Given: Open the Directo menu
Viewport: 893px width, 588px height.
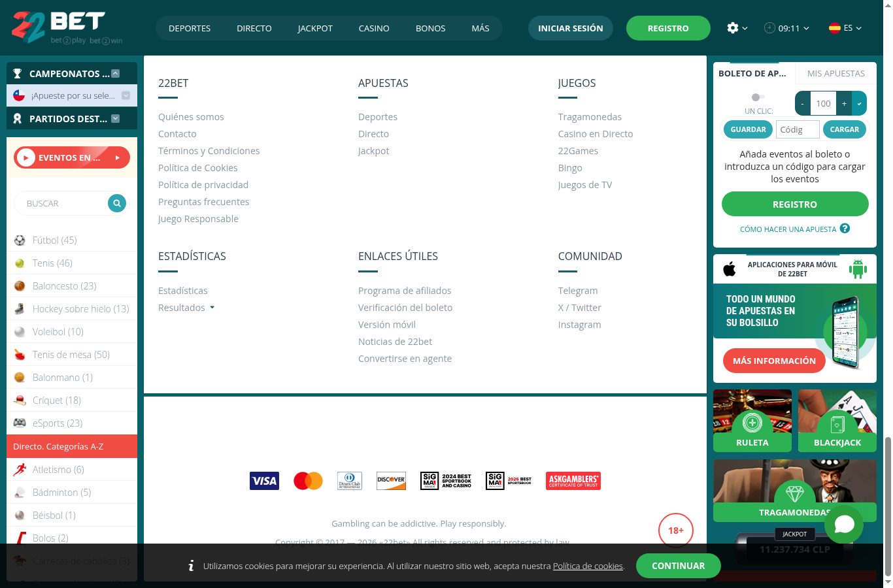Looking at the screenshot, I should tap(254, 28).
